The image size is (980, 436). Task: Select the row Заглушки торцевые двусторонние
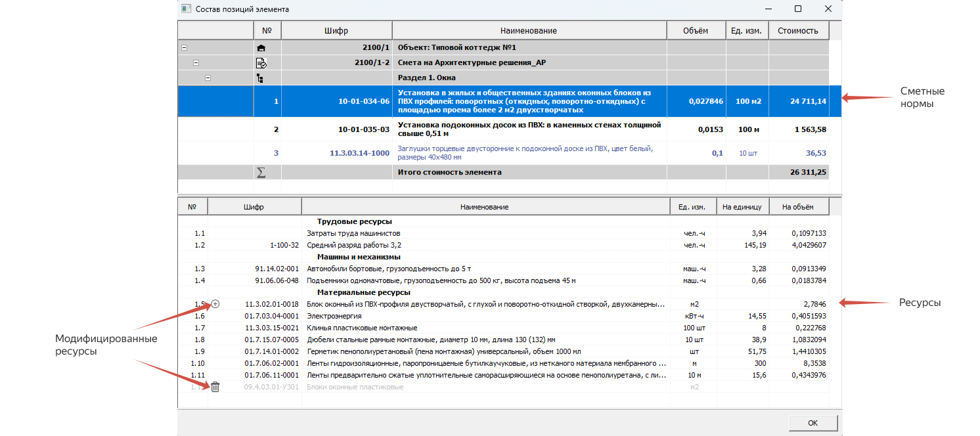click(x=503, y=153)
